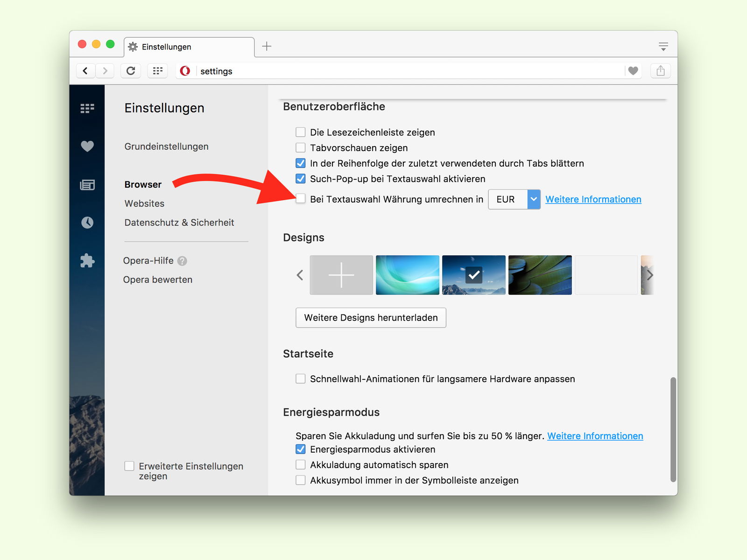Click the Opera logo in address bar
Screen dimensions: 747x560
(x=185, y=71)
